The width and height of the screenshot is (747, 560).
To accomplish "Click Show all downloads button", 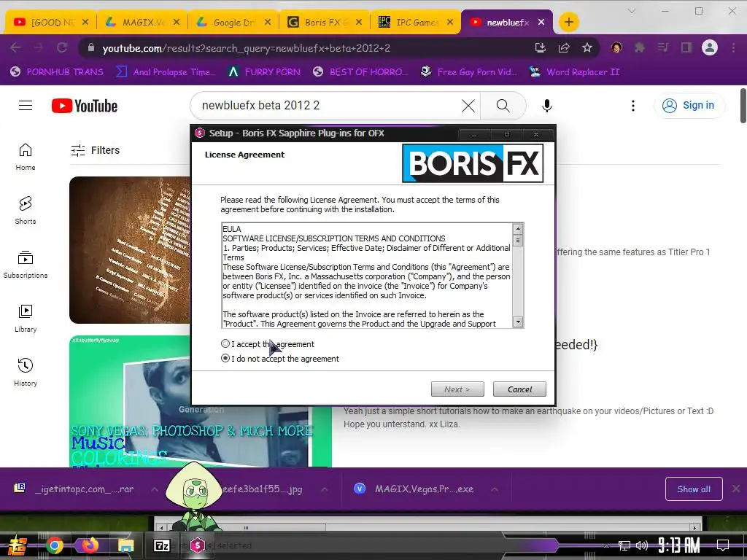I will click(694, 489).
